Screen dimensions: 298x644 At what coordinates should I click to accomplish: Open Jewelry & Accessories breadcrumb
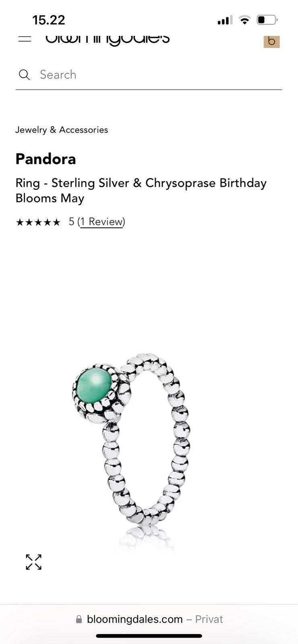(62, 130)
